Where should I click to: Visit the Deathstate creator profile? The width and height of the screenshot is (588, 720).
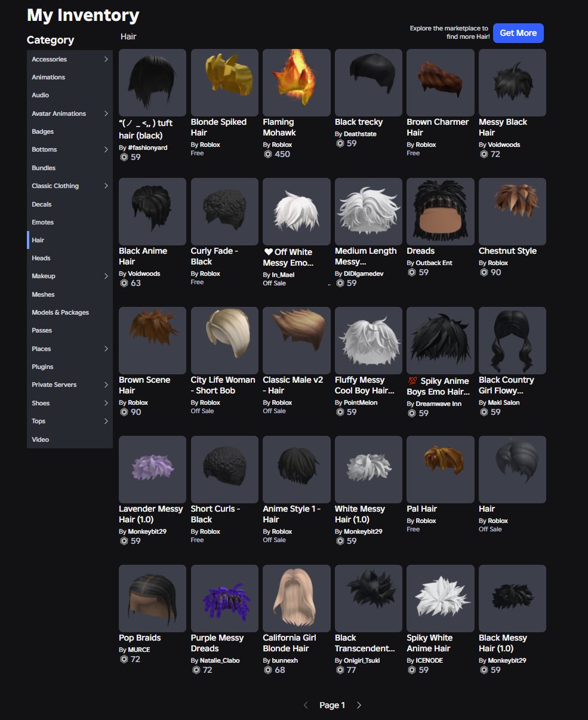[360, 134]
